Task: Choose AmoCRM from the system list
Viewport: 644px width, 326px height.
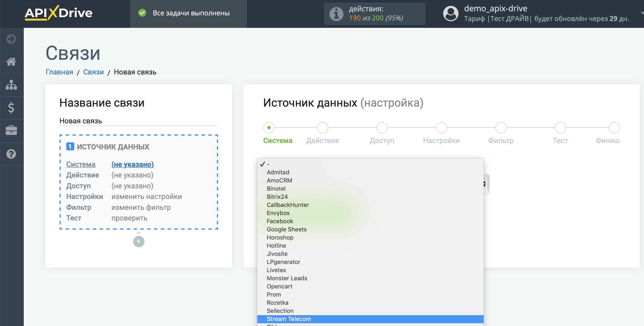Action: [370, 180]
